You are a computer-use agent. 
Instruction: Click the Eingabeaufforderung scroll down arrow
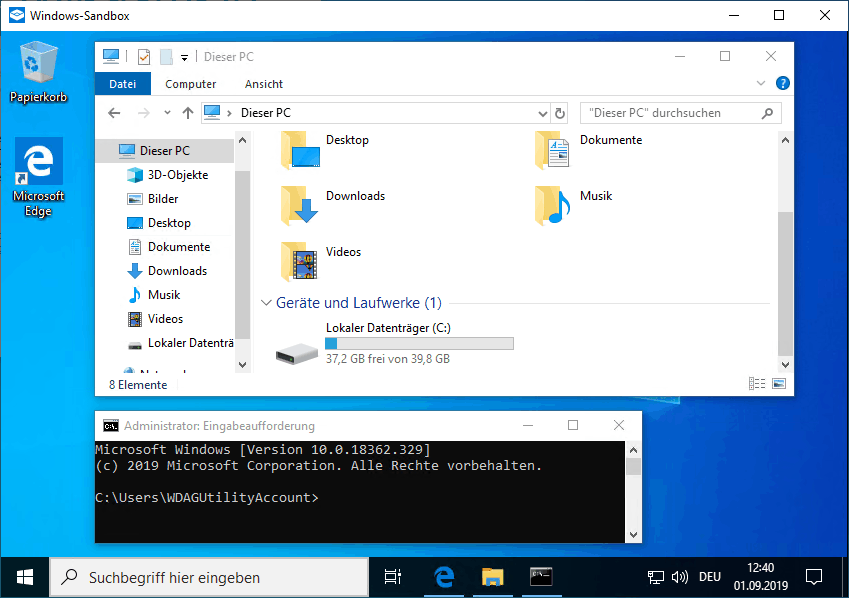(633, 535)
